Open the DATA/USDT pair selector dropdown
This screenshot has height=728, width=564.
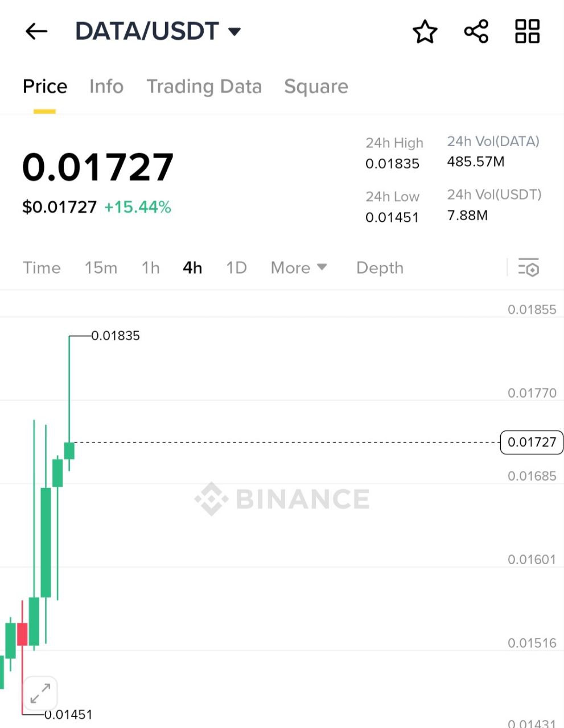[158, 31]
